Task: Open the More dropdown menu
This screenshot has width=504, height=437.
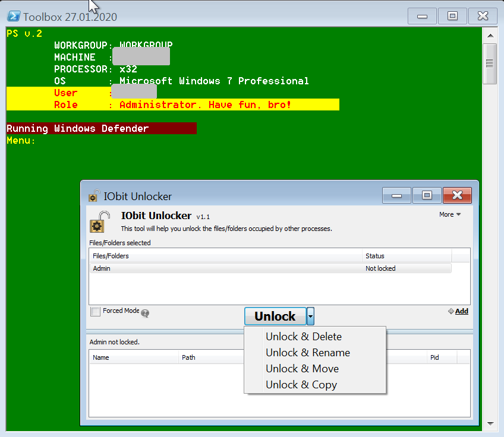Action: click(x=450, y=214)
